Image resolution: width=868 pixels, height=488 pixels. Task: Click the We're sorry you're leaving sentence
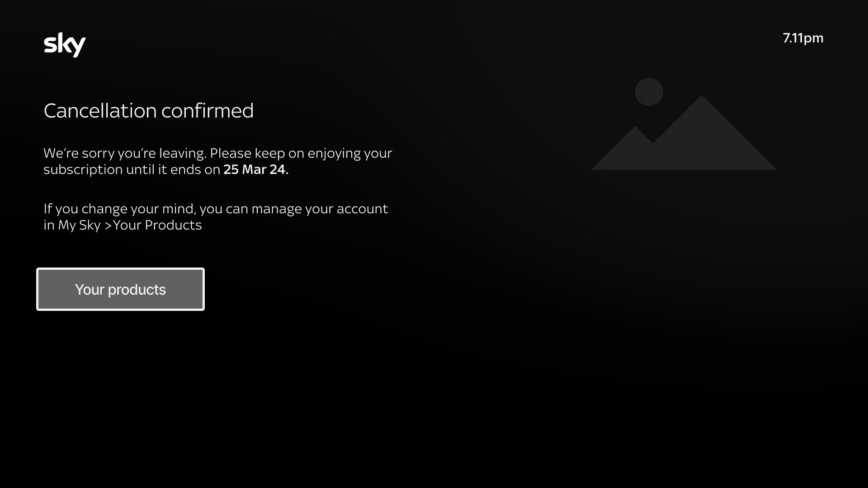click(125, 153)
